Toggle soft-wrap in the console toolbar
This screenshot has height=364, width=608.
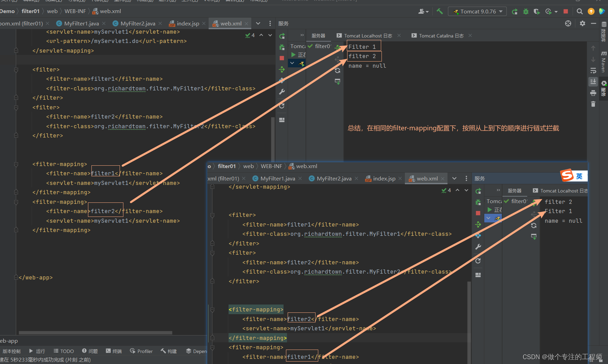593,71
